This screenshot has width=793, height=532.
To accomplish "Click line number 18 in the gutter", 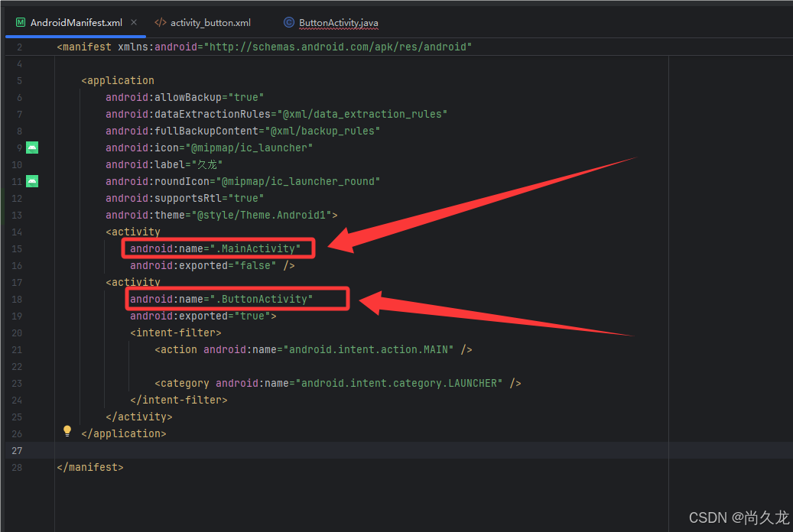I will click(17, 300).
